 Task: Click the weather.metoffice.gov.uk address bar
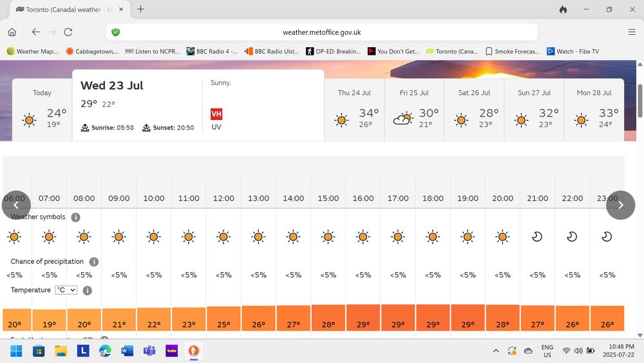click(x=321, y=32)
